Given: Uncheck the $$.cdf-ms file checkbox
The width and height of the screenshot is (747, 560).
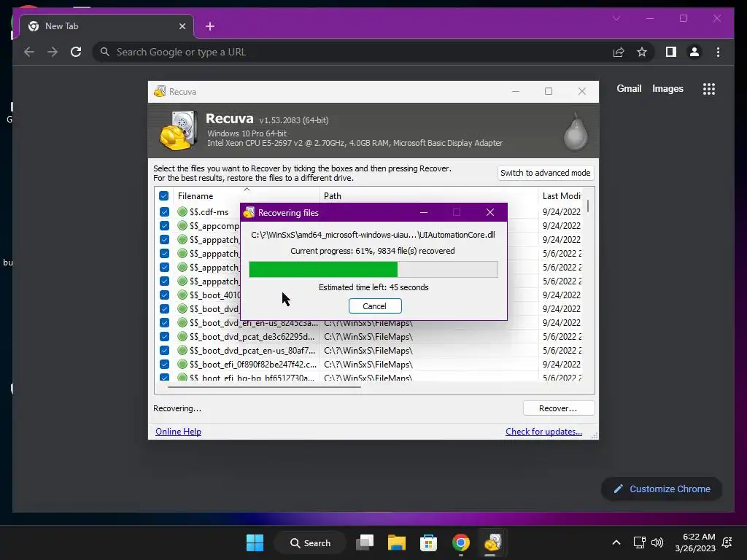Looking at the screenshot, I should pos(164,212).
